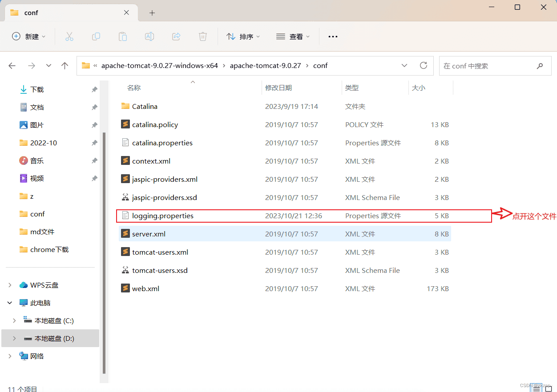Open the 新建 (New) dropdown
557x392 pixels.
tap(29, 36)
